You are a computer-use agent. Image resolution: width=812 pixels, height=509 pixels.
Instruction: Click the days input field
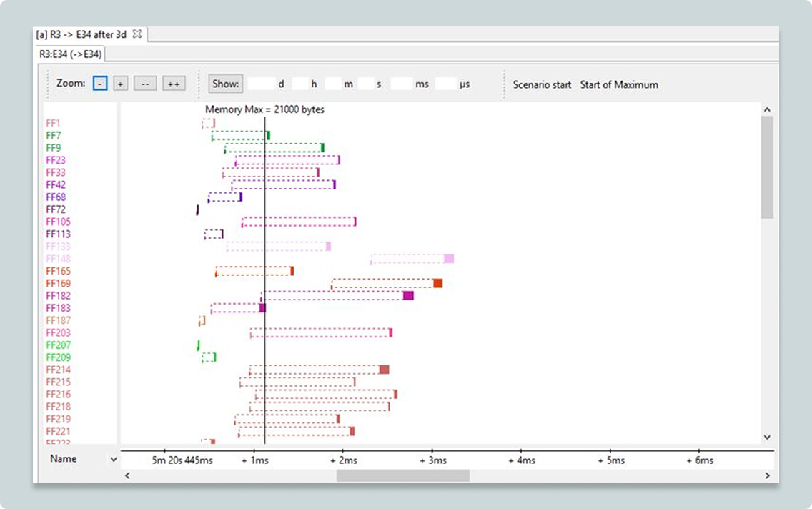click(x=262, y=84)
